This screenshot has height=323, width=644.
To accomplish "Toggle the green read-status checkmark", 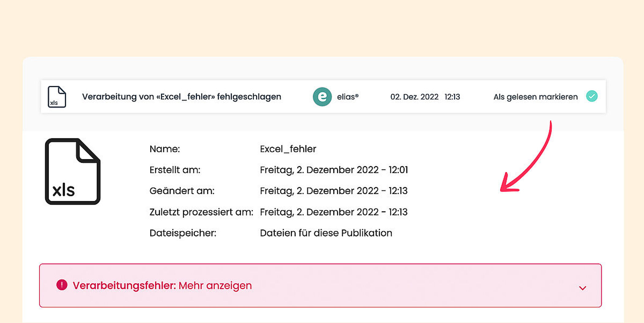I will pyautogui.click(x=592, y=96).
